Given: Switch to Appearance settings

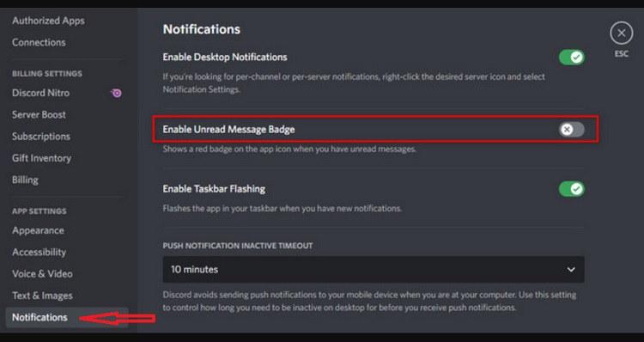Looking at the screenshot, I should [38, 230].
